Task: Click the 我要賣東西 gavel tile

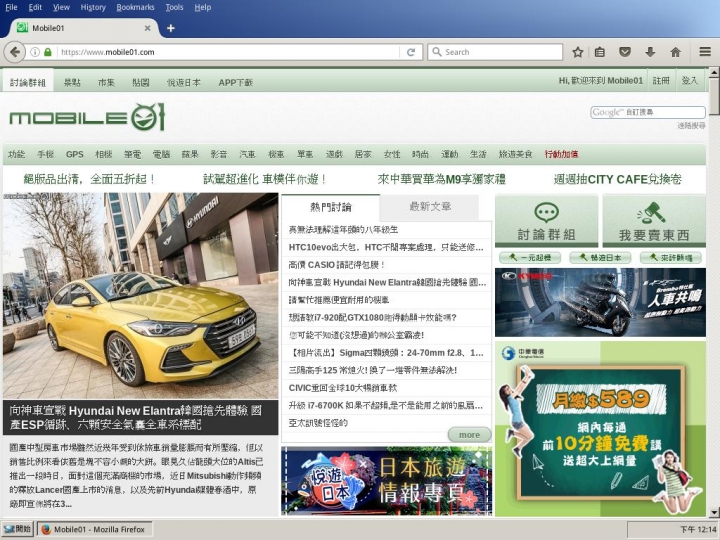Action: [x=654, y=221]
